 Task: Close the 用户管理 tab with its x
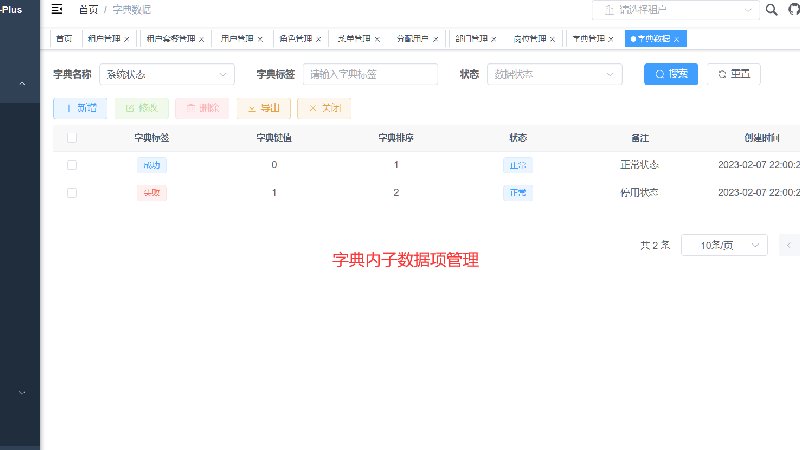(260, 39)
